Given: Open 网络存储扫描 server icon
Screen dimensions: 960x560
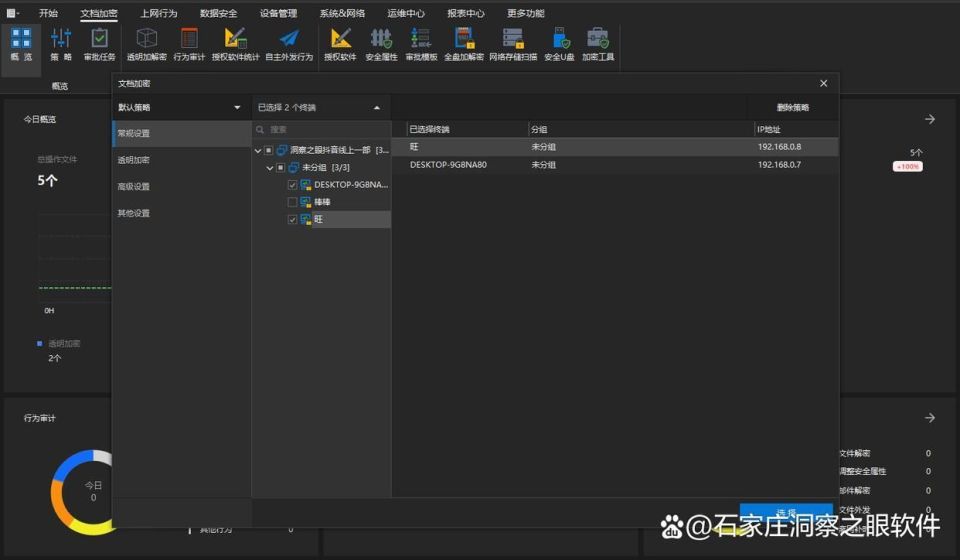Looking at the screenshot, I should (x=513, y=39).
